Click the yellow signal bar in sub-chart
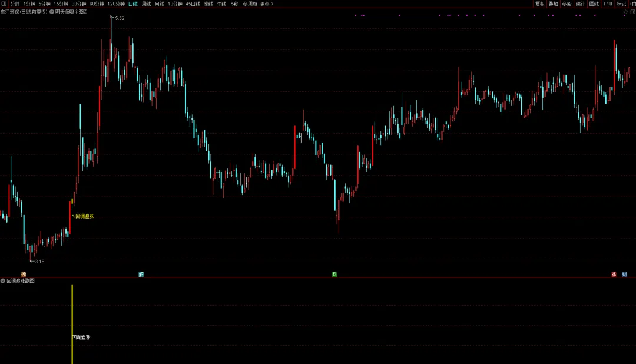The height and width of the screenshot is (364, 636). 72,324
